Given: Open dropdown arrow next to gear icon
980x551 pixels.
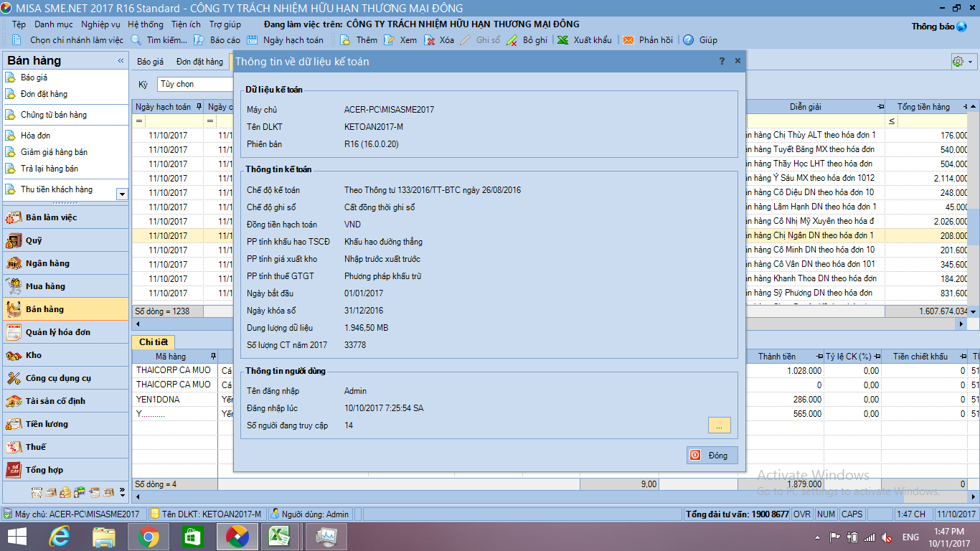Looking at the screenshot, I should (971, 62).
